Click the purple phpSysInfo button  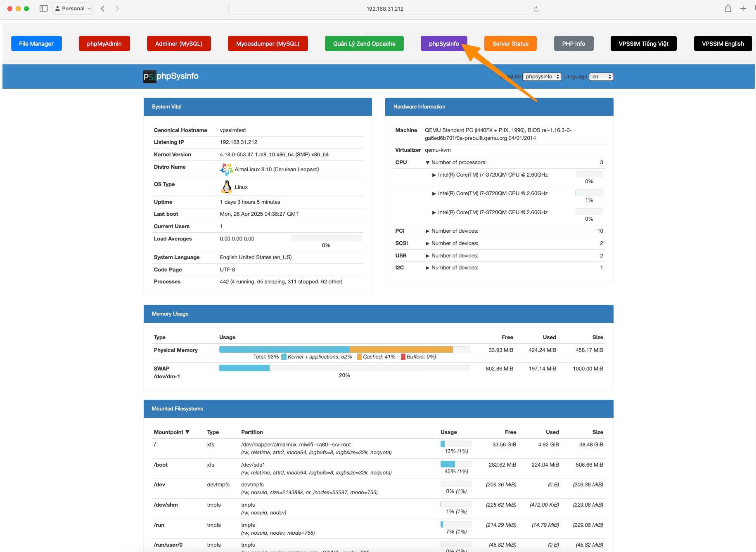point(444,43)
